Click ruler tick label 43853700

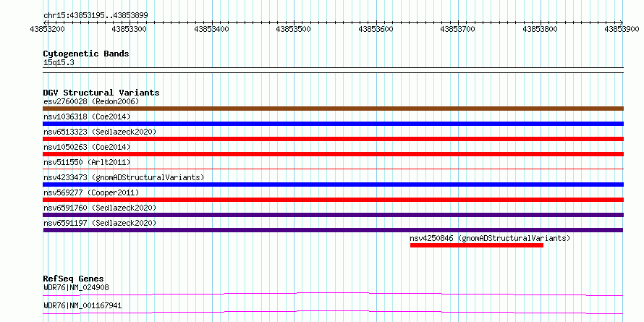pos(458,29)
